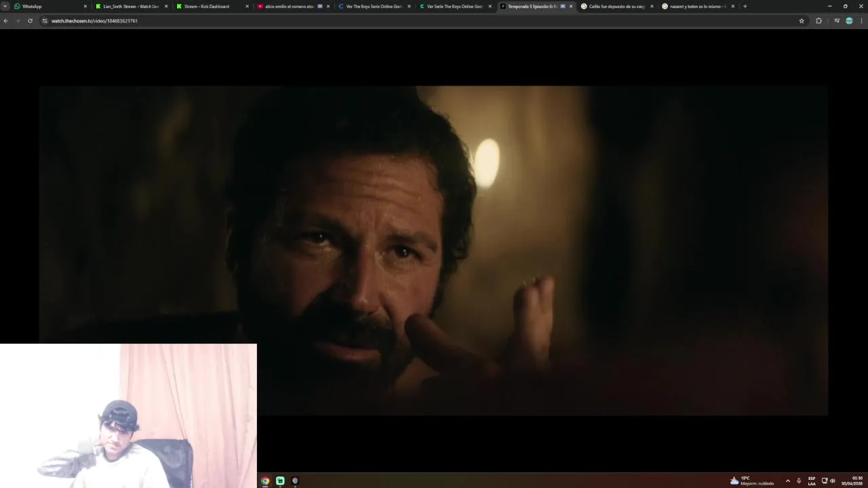Open the network status tray icon
Viewport: 868px width, 488px height.
[x=825, y=481]
